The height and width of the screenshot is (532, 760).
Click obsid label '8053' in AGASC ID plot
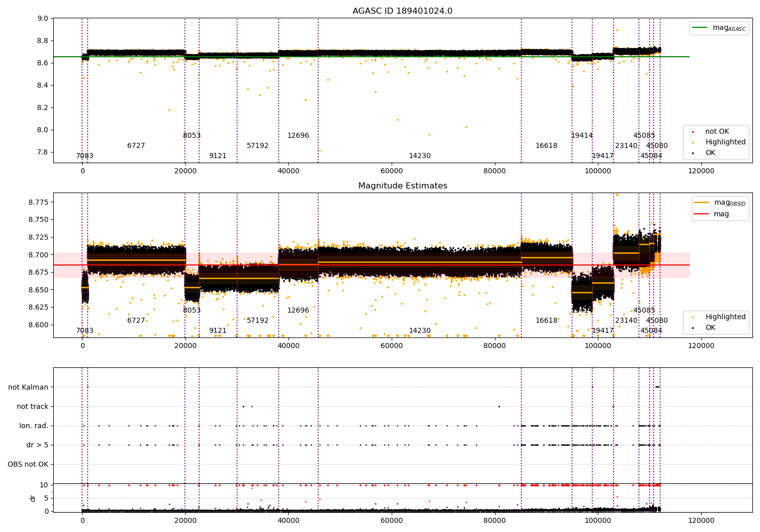[x=192, y=136]
